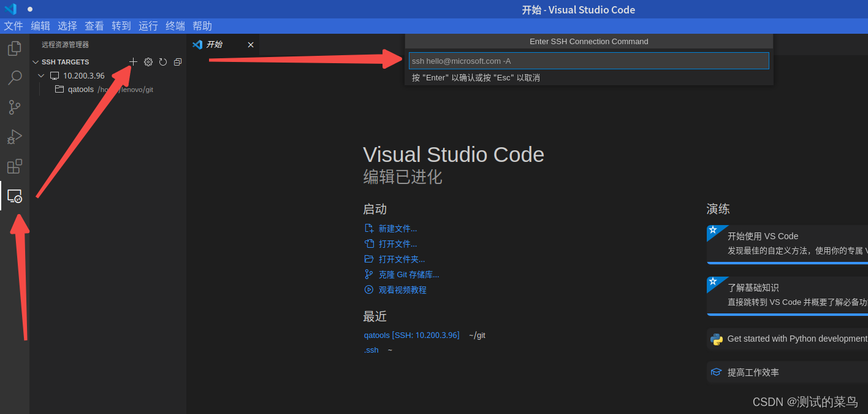868x414 pixels.
Task: Click the star badge on 了解基础知识
Action: click(x=713, y=282)
